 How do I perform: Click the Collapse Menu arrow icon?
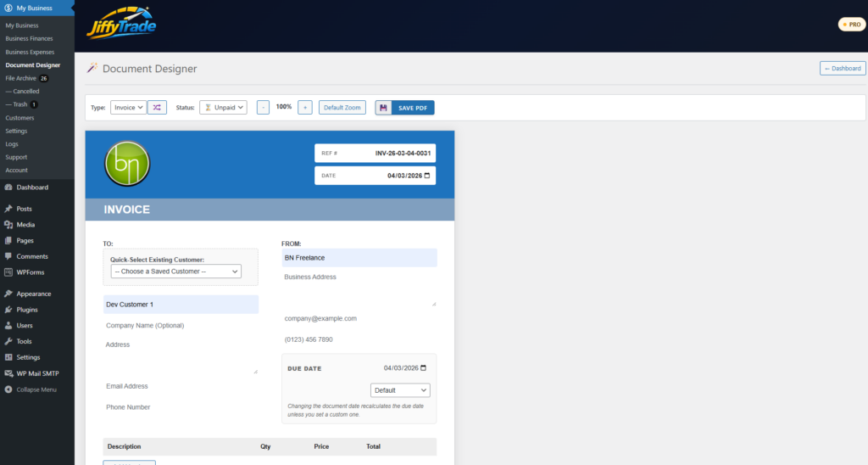[8, 389]
